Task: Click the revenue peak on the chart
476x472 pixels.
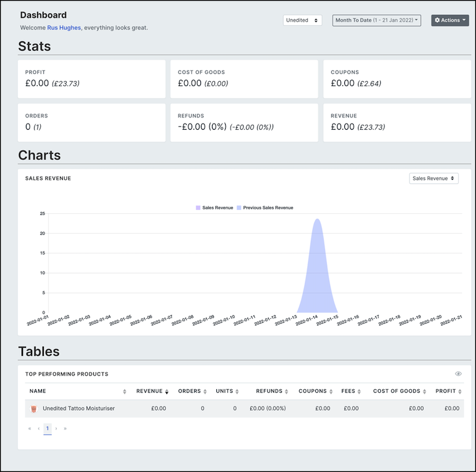Action: (317, 219)
